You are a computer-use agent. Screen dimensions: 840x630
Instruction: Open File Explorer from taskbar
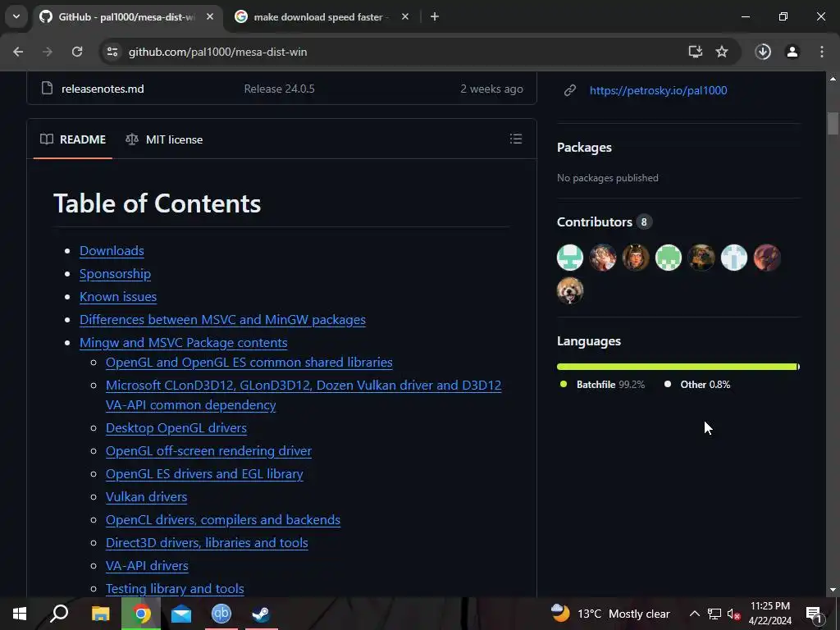[100, 614]
